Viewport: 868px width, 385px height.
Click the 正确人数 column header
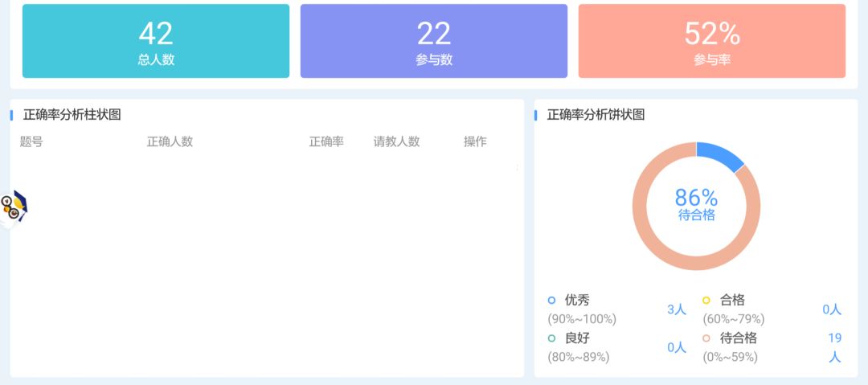pyautogui.click(x=170, y=141)
